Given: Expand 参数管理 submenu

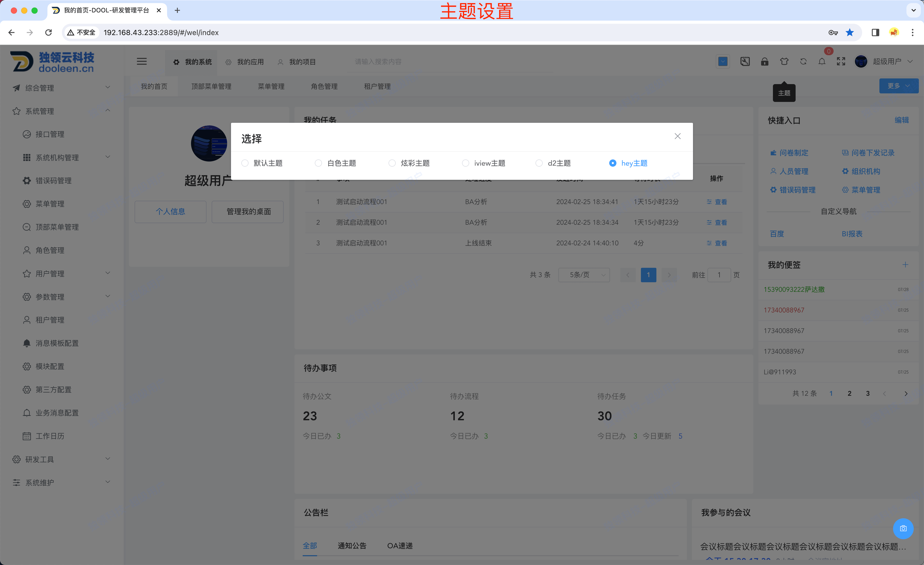Looking at the screenshot, I should click(62, 297).
